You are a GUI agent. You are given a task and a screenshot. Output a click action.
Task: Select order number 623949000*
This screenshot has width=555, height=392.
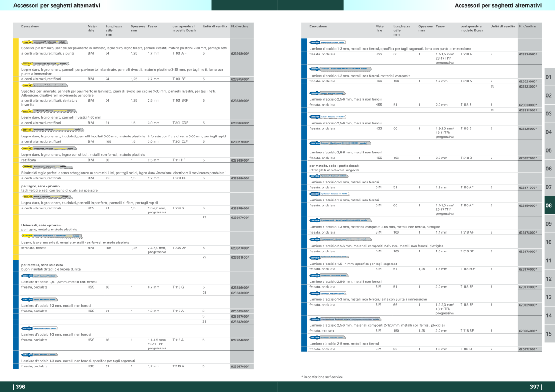(x=240, y=160)
